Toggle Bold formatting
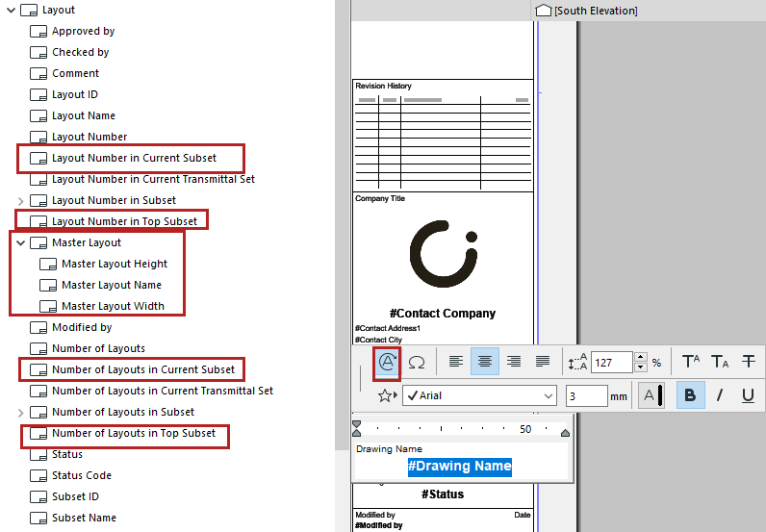 click(690, 395)
